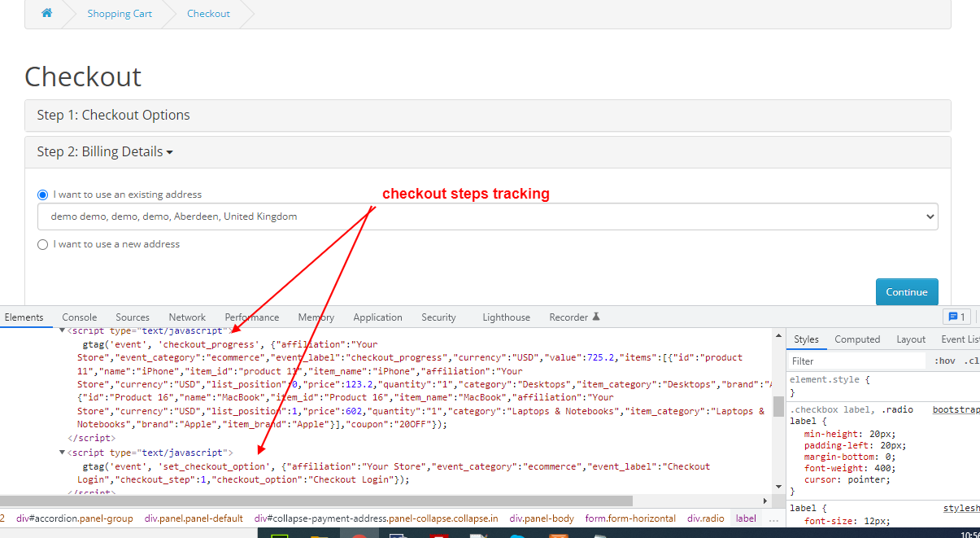Open the Sources tab
The width and height of the screenshot is (980, 538).
pyautogui.click(x=133, y=317)
